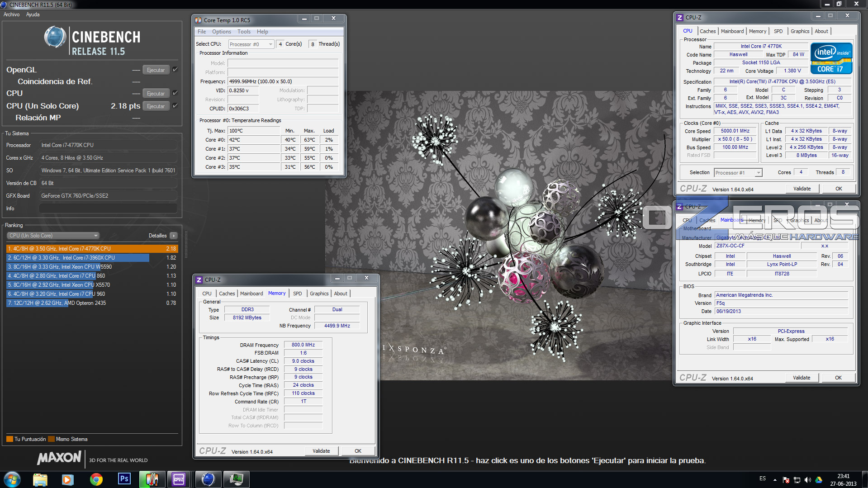The image size is (868, 488).
Task: Switch to Graphics tab in CPU-Z Memory window
Action: [x=319, y=294]
